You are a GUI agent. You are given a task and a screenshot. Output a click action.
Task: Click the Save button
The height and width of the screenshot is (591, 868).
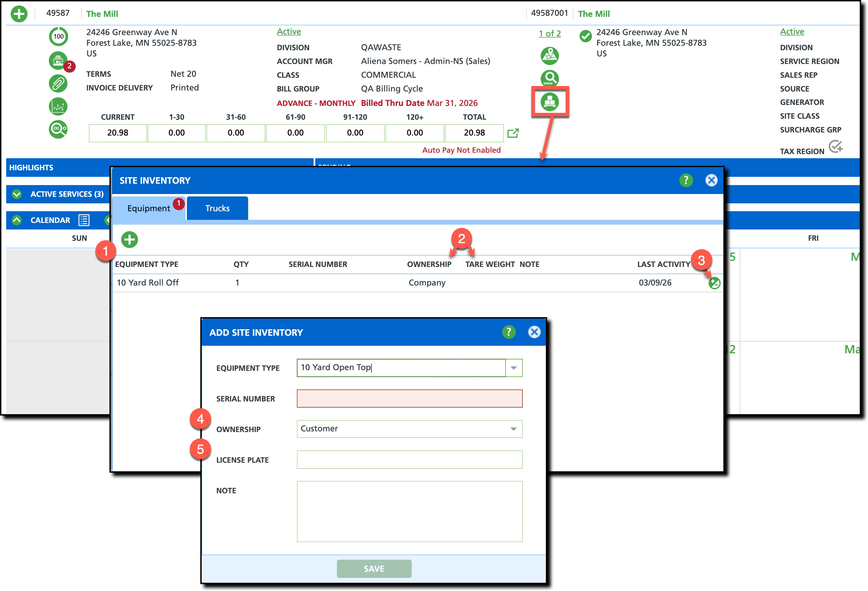click(x=373, y=568)
